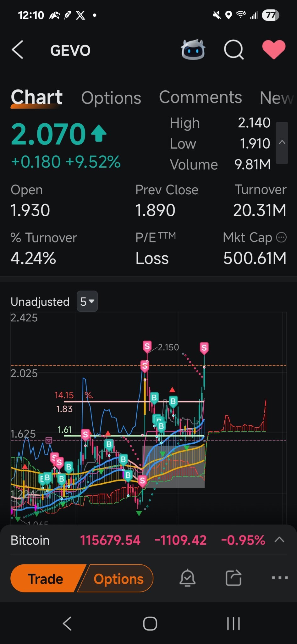The image size is (297, 644).
Task: Tap the X app status bar notification icon
Action: coord(80,15)
